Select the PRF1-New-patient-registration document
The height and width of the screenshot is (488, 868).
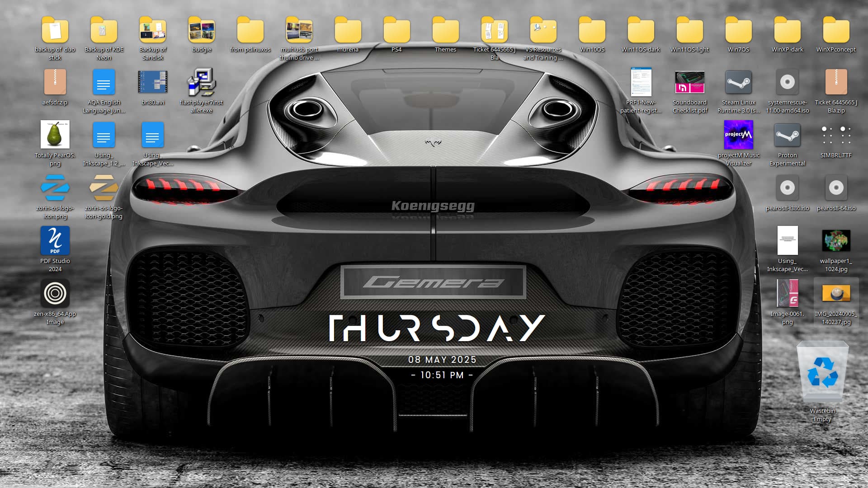tap(641, 82)
